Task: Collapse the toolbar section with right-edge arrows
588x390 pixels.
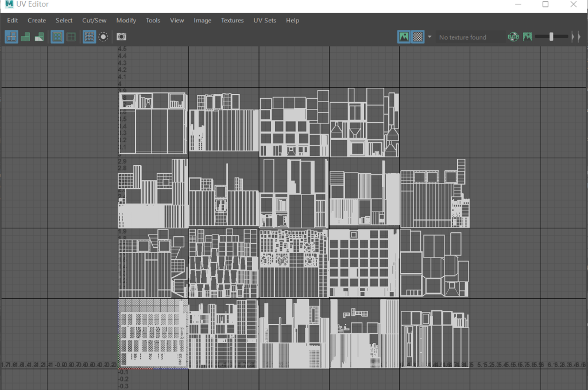Action: (x=576, y=37)
